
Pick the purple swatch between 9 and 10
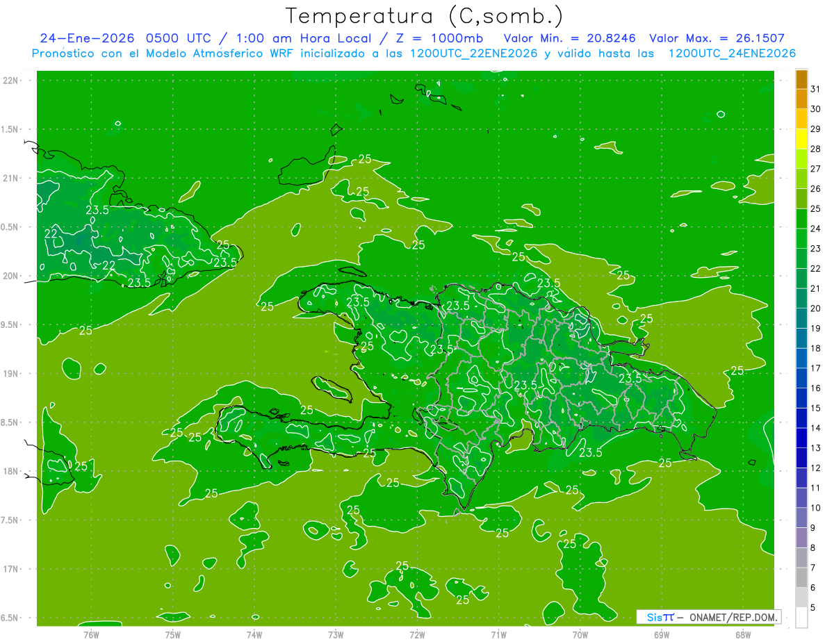[801, 518]
